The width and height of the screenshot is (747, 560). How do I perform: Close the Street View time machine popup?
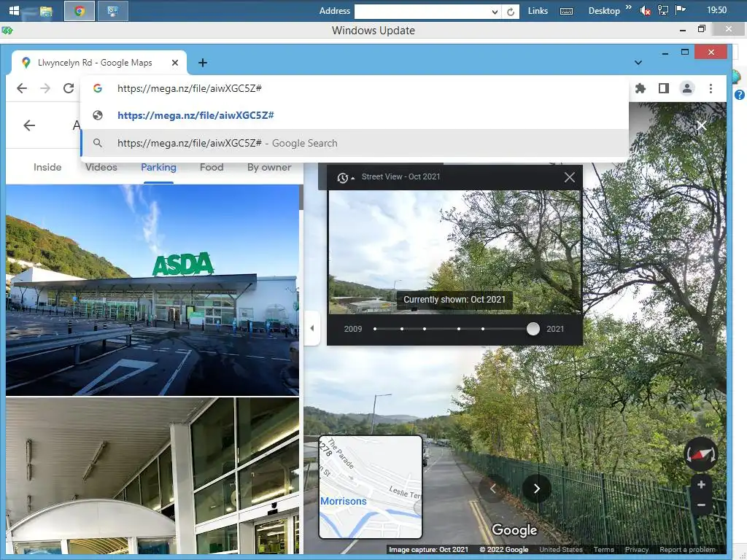(569, 177)
